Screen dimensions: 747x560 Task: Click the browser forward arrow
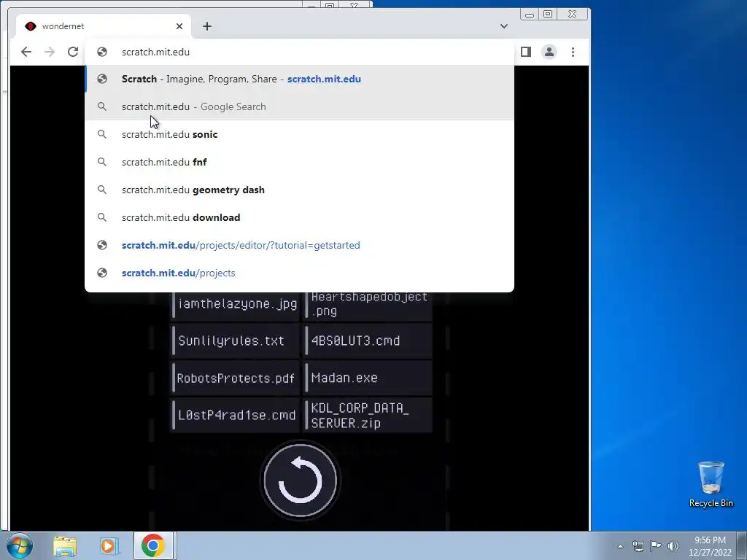click(x=50, y=52)
